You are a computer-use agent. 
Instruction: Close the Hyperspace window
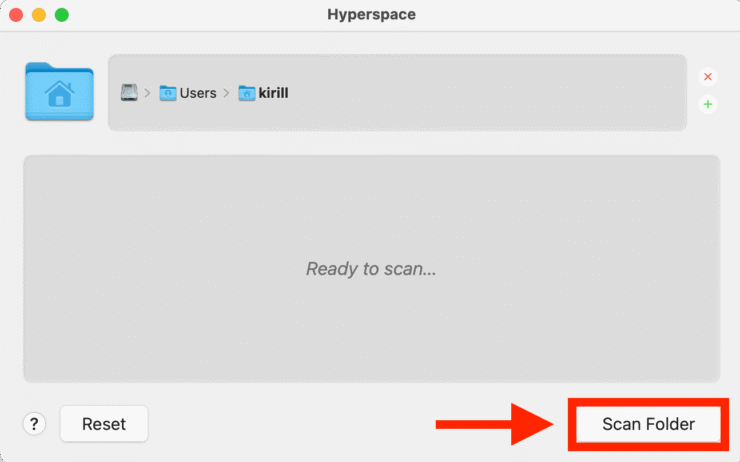[16, 15]
